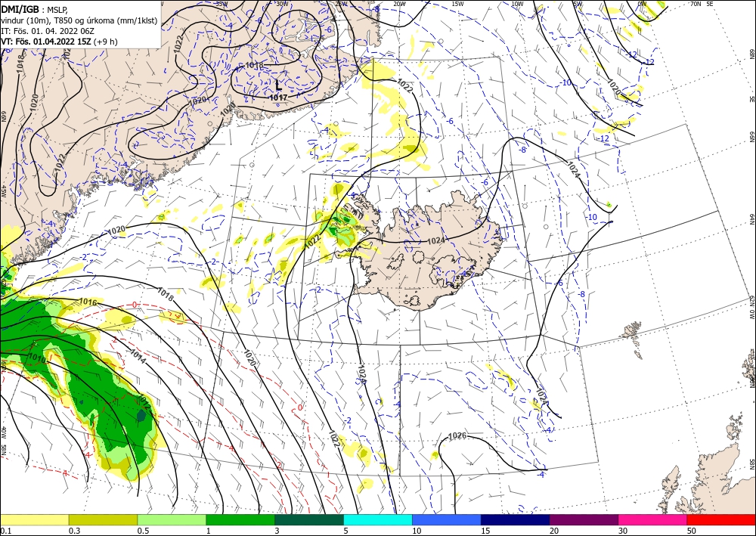
Task: Click the light green 0.5–1 legend swatch
Action: pos(172,519)
